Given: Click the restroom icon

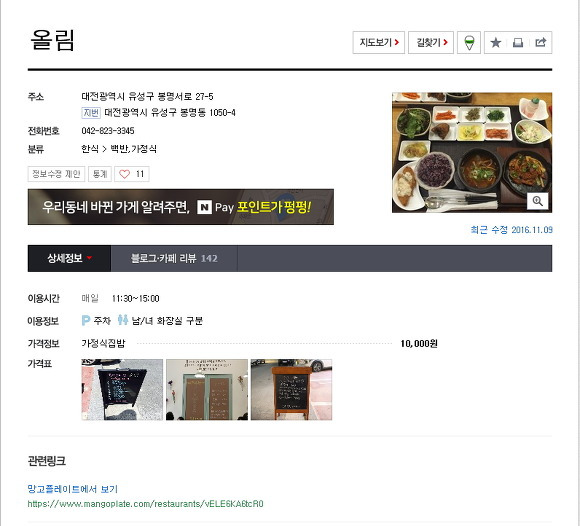Looking at the screenshot, I should tap(123, 320).
